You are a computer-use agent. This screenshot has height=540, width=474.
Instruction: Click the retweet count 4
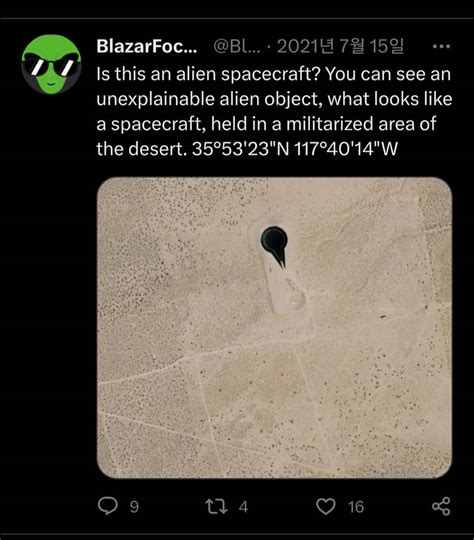coord(243,507)
